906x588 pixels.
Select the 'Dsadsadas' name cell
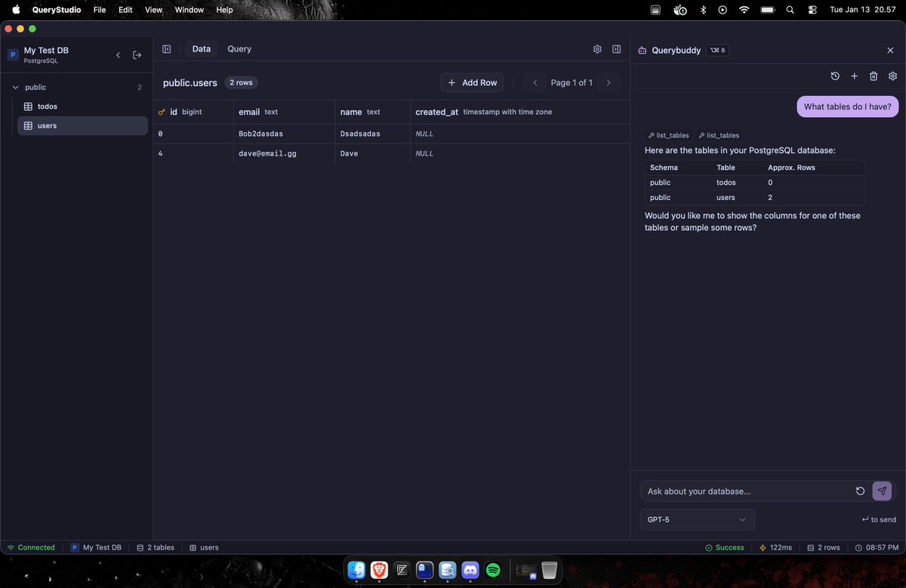373,134
